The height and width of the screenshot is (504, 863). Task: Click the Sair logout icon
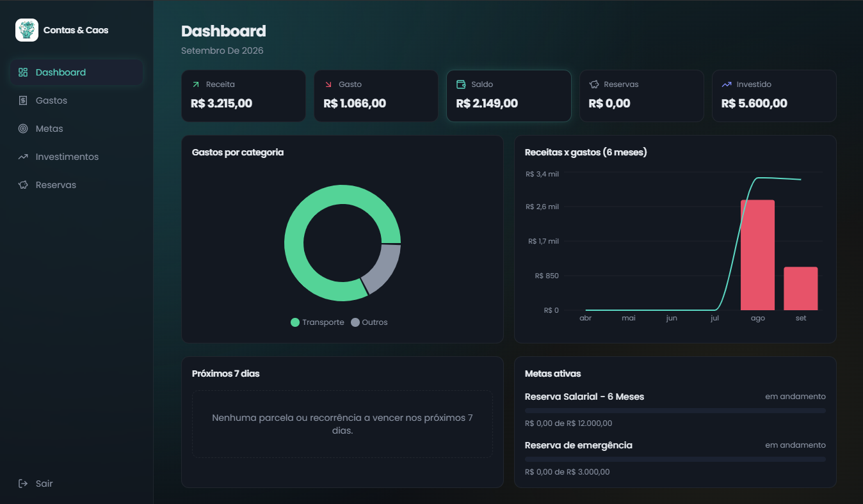click(23, 484)
